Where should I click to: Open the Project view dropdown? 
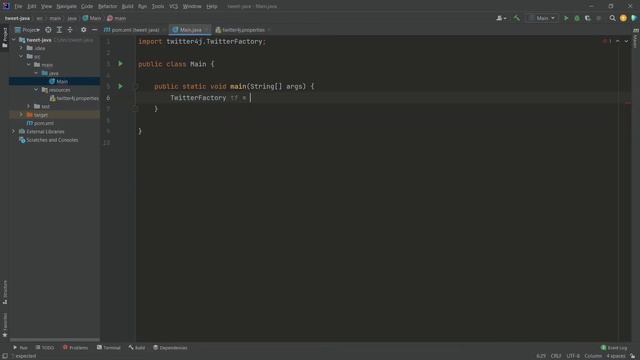point(27,30)
